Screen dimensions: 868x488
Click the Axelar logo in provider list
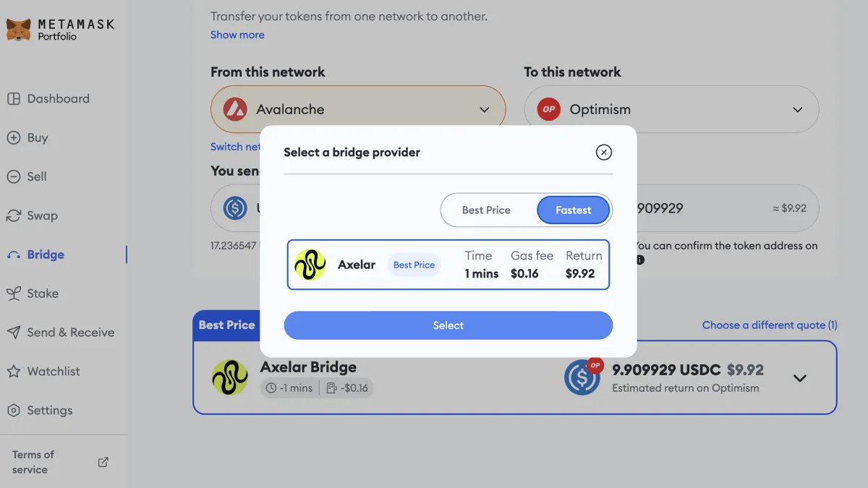pyautogui.click(x=310, y=265)
